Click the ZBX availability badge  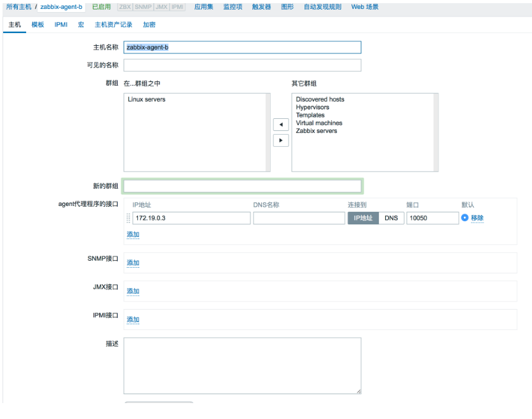(x=125, y=7)
